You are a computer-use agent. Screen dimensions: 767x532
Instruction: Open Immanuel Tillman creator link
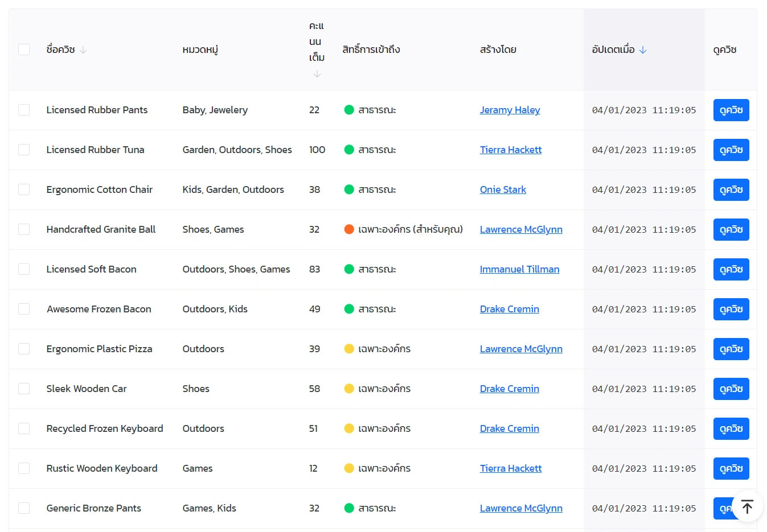(x=519, y=269)
